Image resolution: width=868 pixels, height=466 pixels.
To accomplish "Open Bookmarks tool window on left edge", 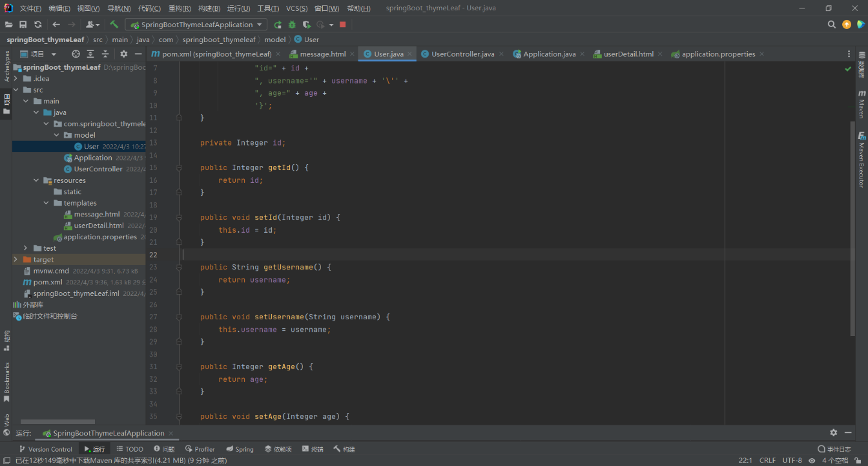I will click(6, 382).
